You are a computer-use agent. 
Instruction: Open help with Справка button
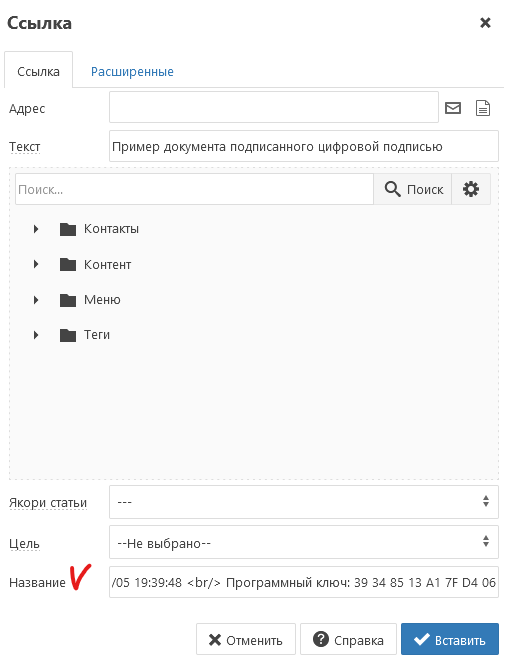tap(348, 639)
